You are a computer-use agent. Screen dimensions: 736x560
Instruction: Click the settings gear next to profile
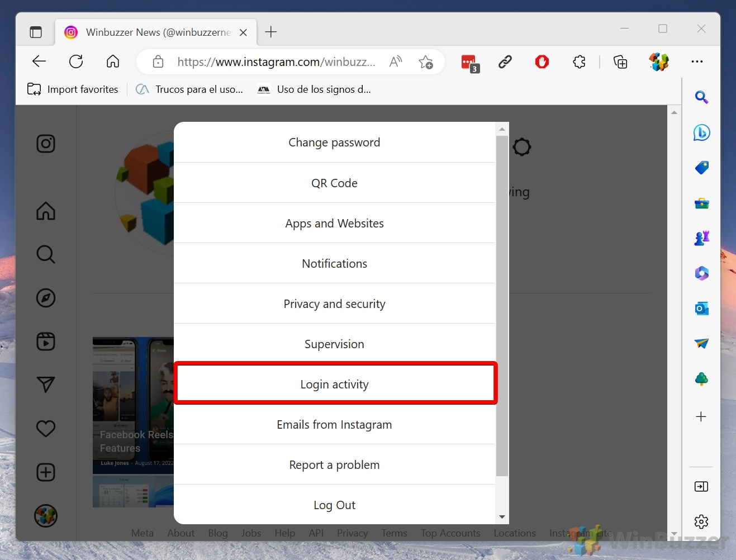point(522,148)
